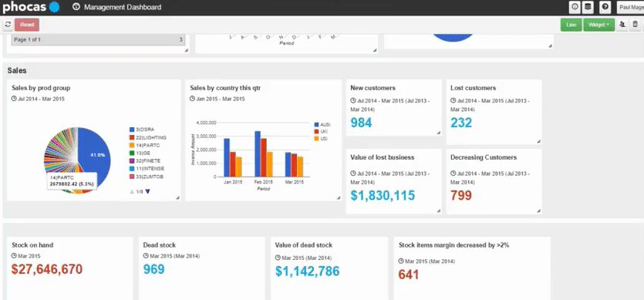Click clock icon in New customers widget
This screenshot has width=644, height=300.
pyautogui.click(x=353, y=101)
